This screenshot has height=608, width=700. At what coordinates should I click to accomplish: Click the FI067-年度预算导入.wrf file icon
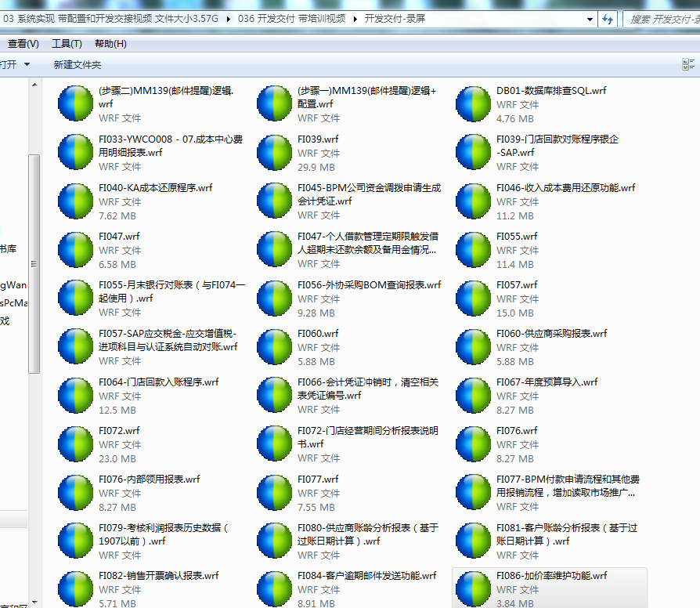point(473,396)
